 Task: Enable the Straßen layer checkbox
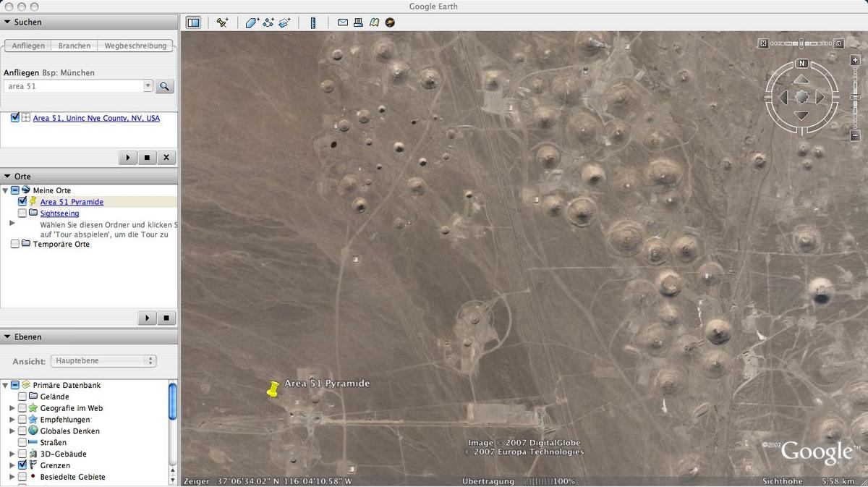coord(22,442)
